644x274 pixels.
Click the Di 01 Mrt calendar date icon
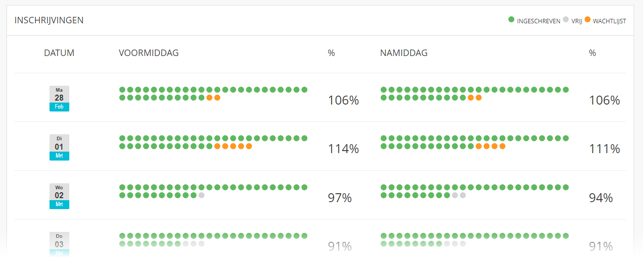click(x=59, y=147)
